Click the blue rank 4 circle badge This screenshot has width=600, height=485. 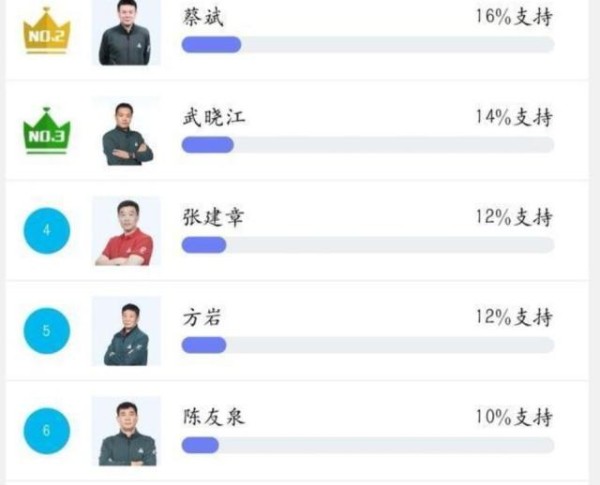tap(47, 230)
